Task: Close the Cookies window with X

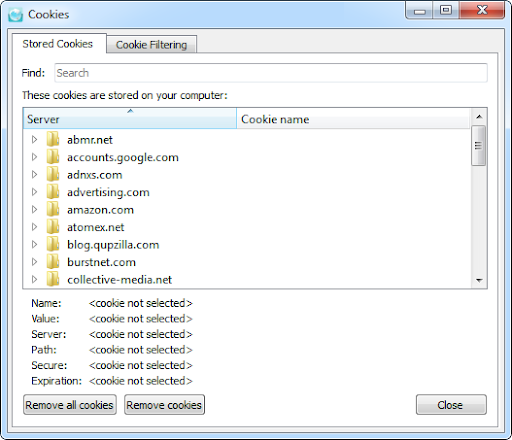Action: (x=482, y=11)
